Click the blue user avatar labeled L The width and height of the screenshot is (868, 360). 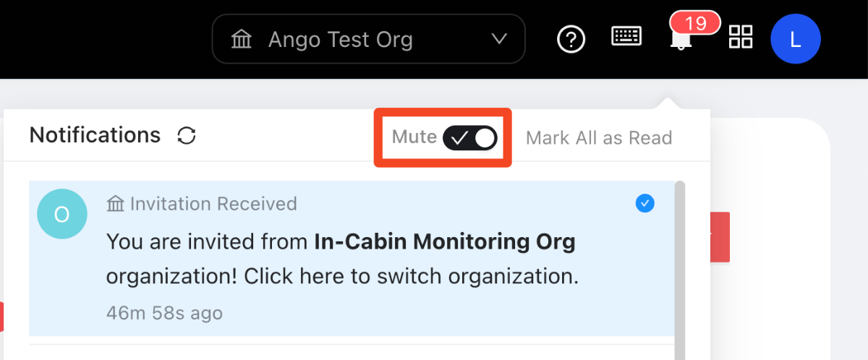(x=795, y=39)
